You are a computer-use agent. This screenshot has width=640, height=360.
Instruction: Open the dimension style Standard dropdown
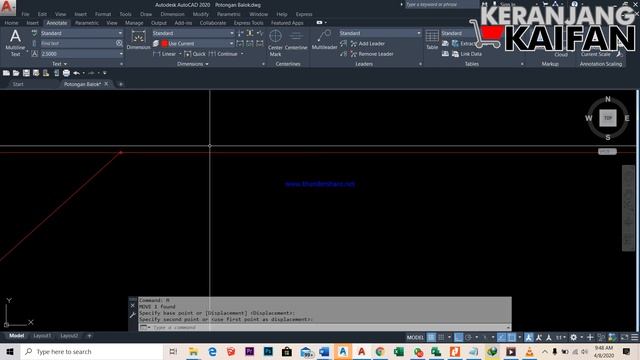click(x=232, y=33)
